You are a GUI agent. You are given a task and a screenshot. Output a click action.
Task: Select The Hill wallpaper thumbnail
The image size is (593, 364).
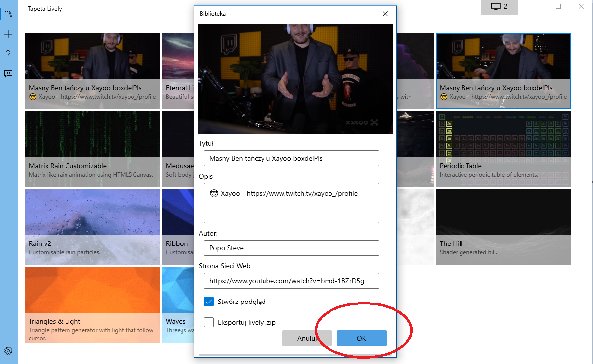(503, 227)
